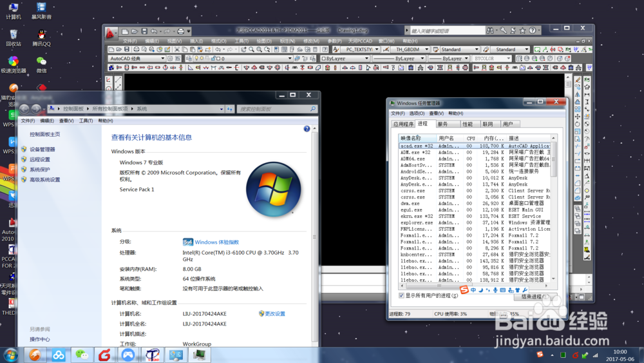Click the Cut scissors icon in AutoCAD toolbar

point(177,50)
